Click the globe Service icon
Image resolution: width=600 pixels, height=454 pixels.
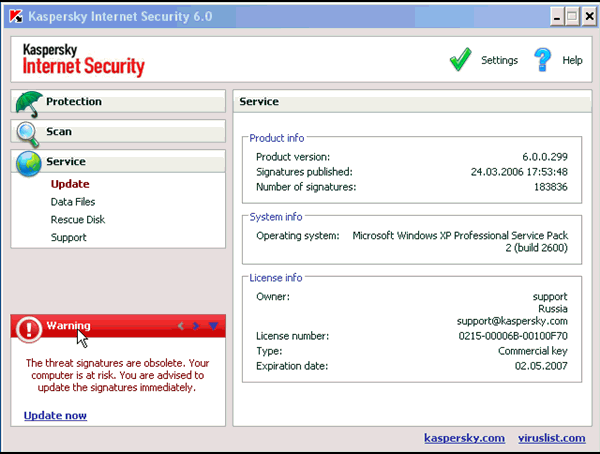(x=29, y=164)
